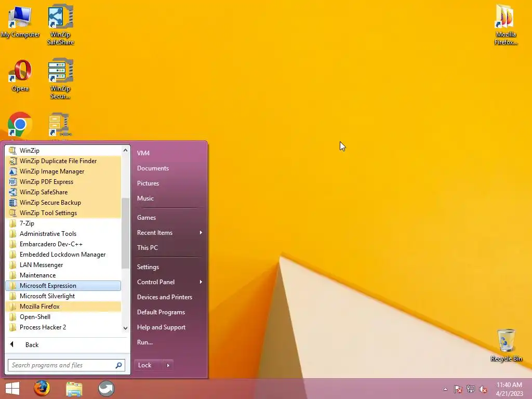Click the Lock button

click(148, 365)
